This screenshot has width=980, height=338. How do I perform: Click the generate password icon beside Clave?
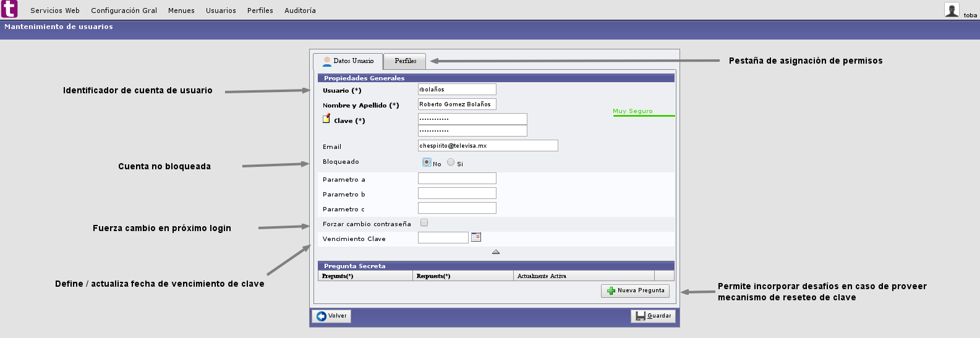coord(326,119)
